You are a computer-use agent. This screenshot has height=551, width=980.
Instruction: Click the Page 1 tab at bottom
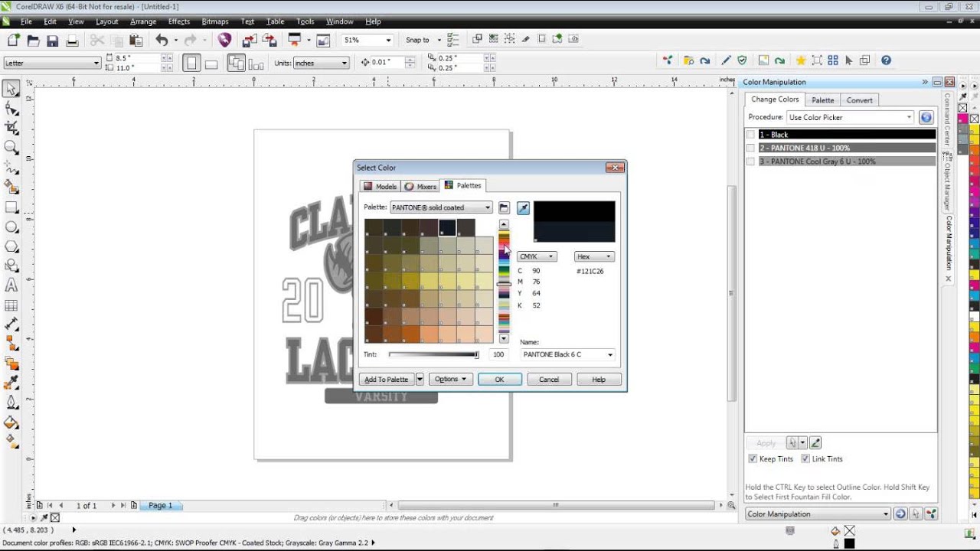tap(161, 506)
